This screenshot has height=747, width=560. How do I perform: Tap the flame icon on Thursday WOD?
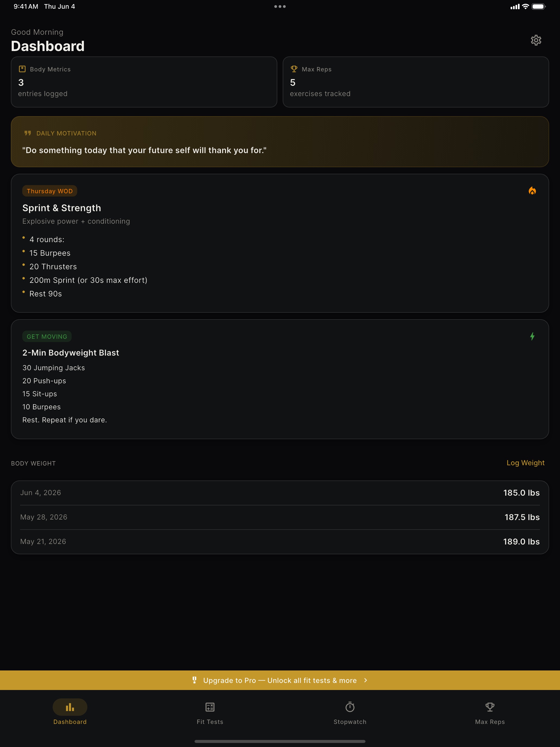[532, 191]
